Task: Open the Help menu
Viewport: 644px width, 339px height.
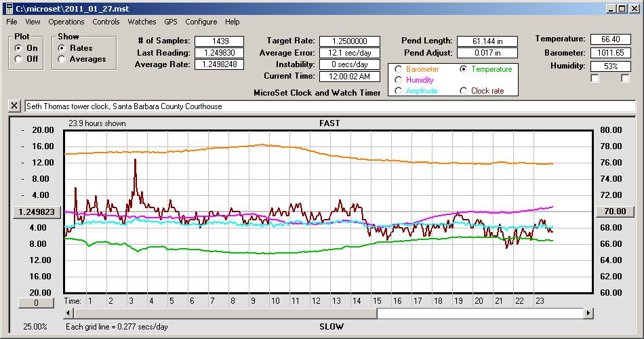Action: click(232, 22)
